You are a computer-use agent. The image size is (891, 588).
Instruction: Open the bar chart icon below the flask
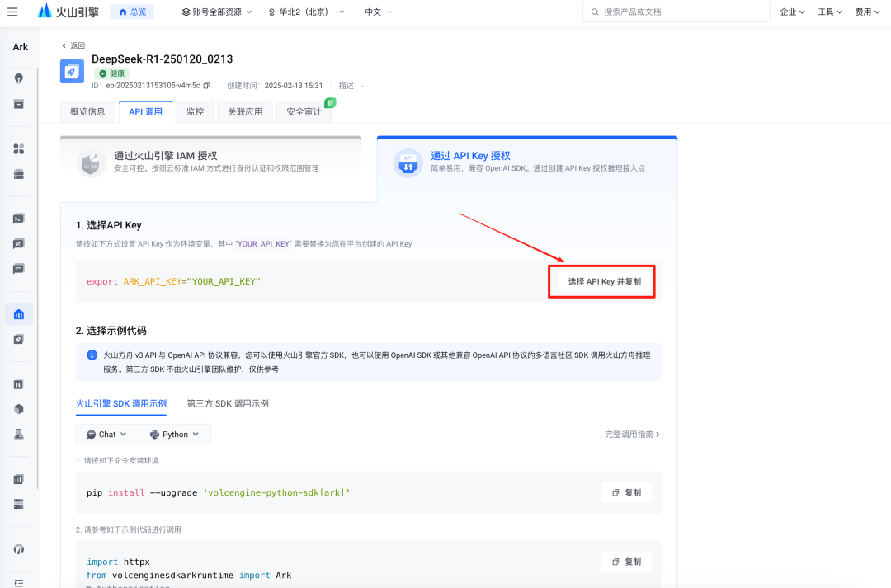click(19, 479)
